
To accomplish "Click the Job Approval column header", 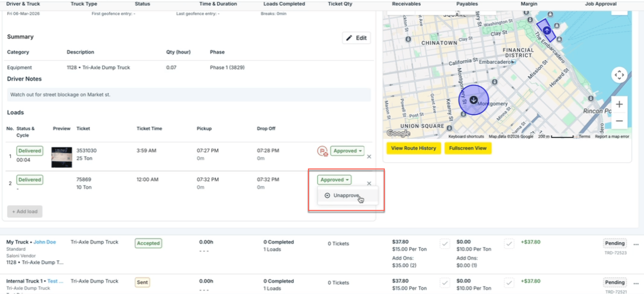I will [x=601, y=4].
